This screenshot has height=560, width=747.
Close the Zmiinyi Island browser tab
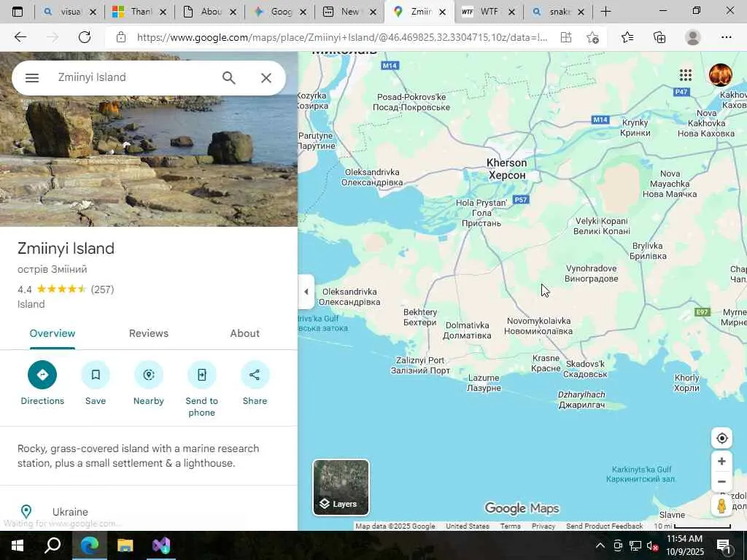pos(443,12)
